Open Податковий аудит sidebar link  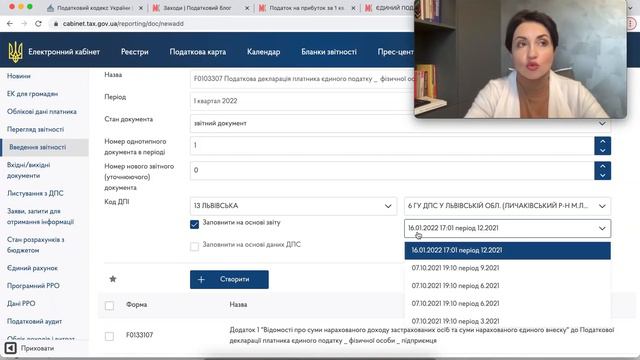(x=34, y=321)
